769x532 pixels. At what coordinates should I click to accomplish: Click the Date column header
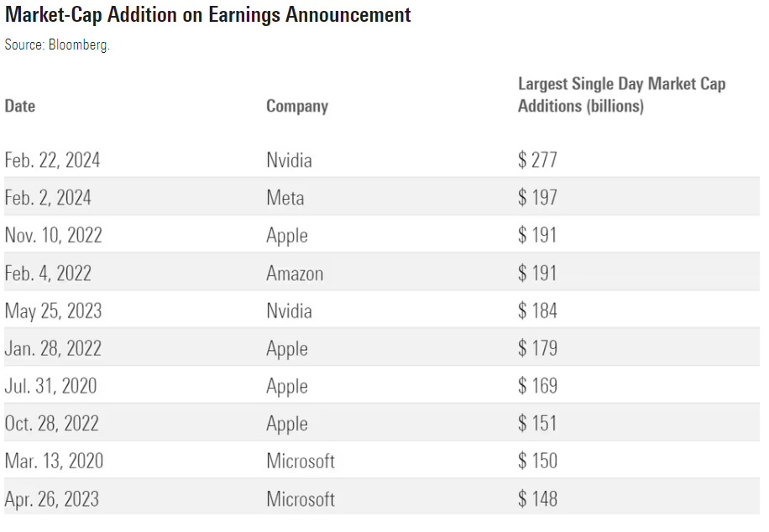(x=20, y=106)
